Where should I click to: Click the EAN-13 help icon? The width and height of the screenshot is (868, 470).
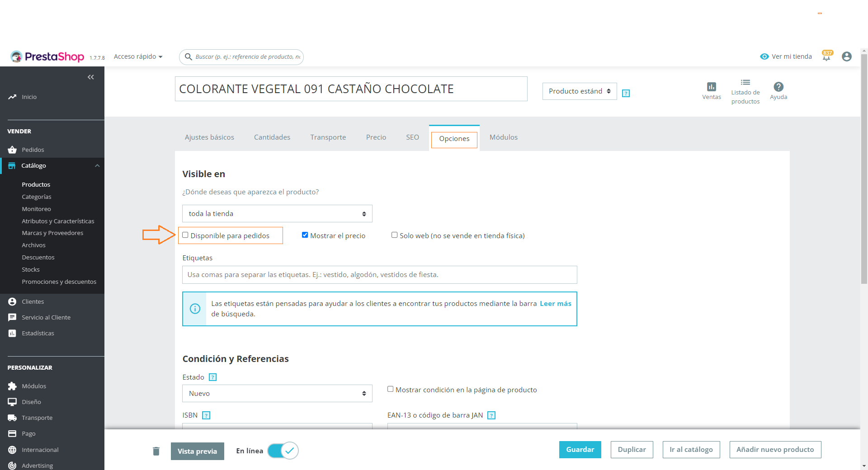(491, 415)
